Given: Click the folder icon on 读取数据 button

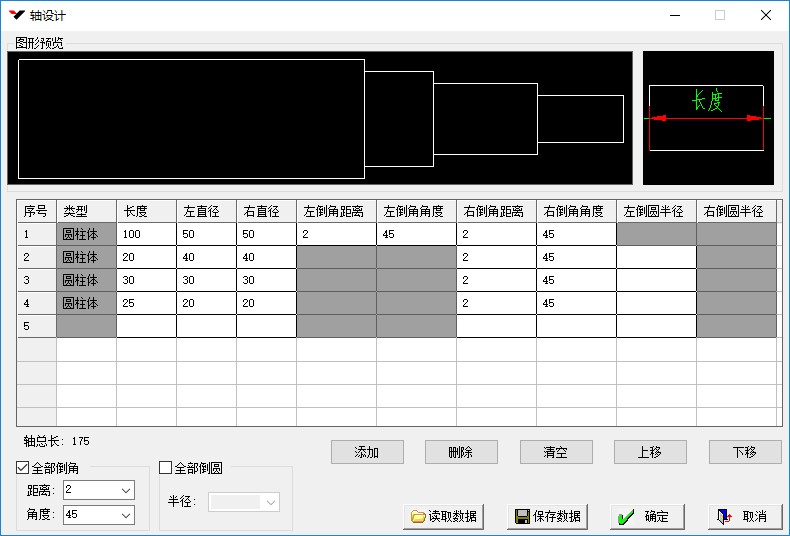Looking at the screenshot, I should [x=418, y=516].
